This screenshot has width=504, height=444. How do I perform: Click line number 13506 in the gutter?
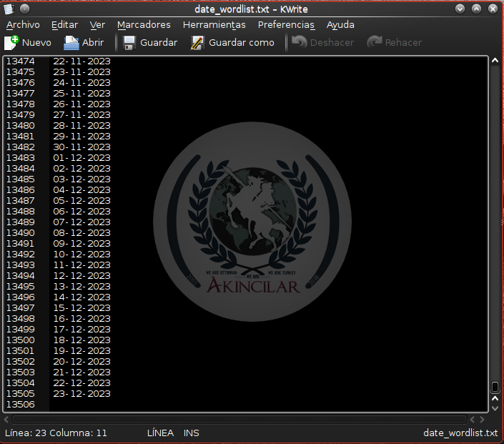21,405
